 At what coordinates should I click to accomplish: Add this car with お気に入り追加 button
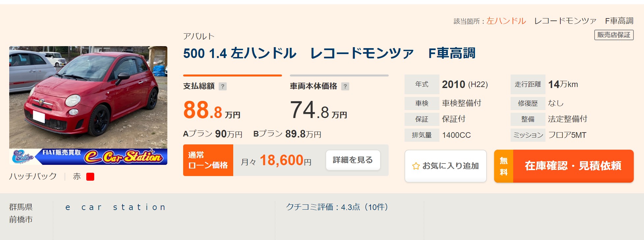(445, 166)
